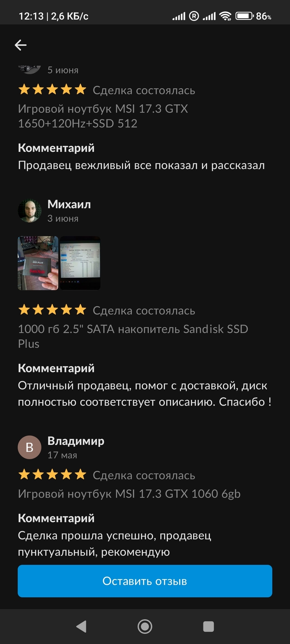Screen dimensions: 290x644
Task: Open Михаил's profile avatar
Action: [x=29, y=211]
